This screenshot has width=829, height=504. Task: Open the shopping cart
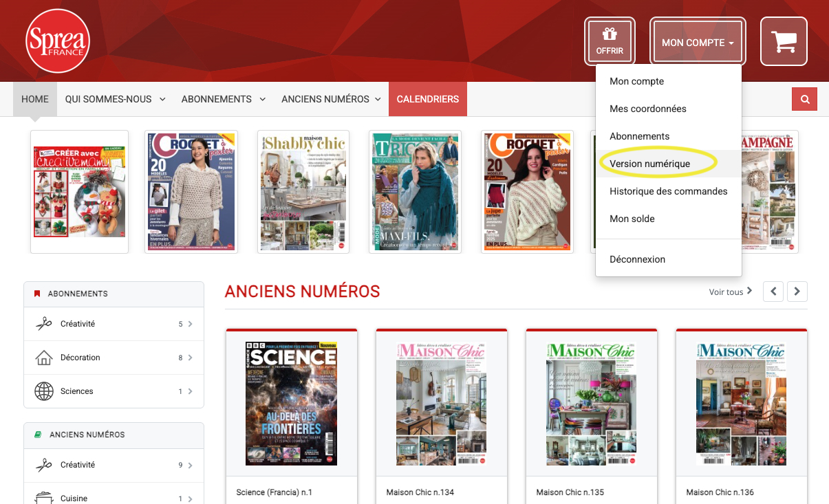point(784,41)
